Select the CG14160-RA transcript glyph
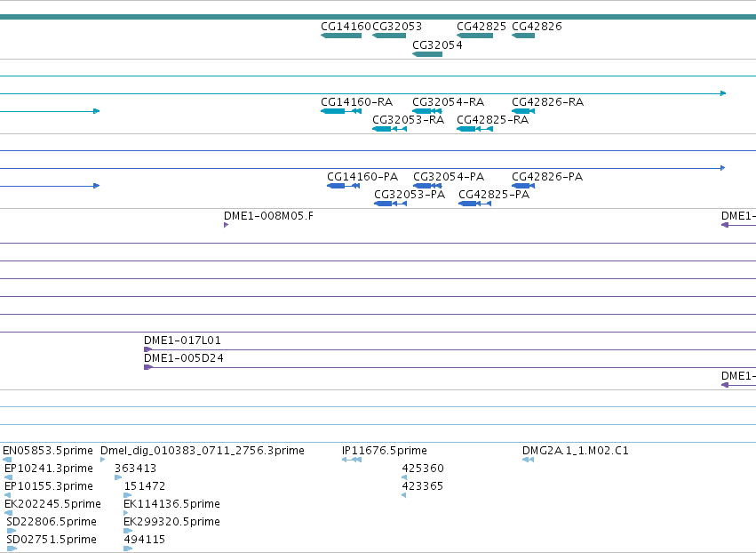 [341, 111]
